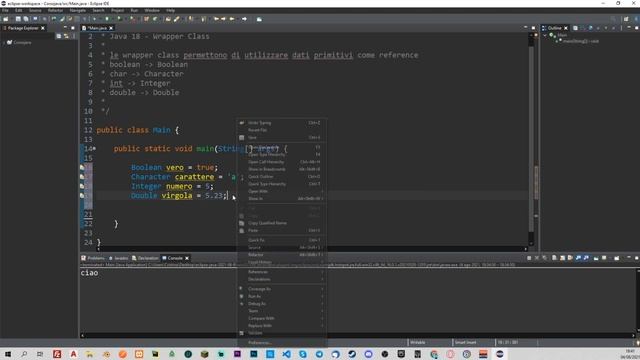Expand Run As submenu
The width and height of the screenshot is (640, 360).
[x=281, y=296]
